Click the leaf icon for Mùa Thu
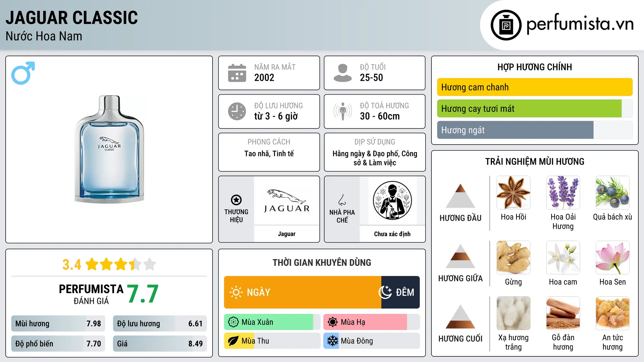This screenshot has height=362, width=644. 233,341
